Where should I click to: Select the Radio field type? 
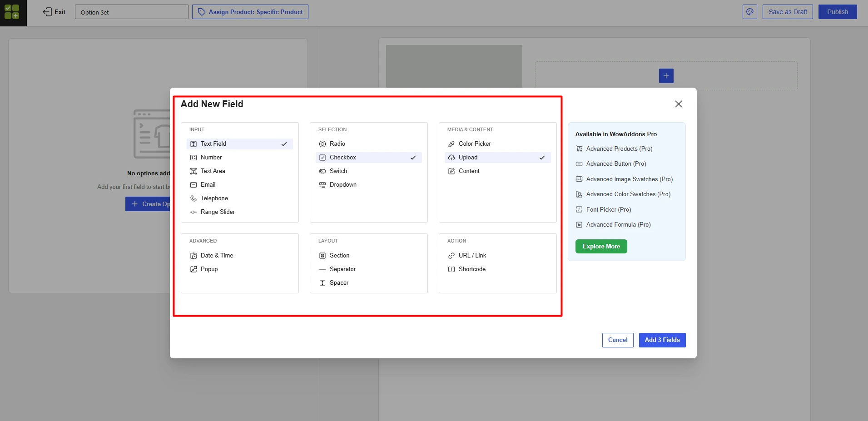click(369, 144)
